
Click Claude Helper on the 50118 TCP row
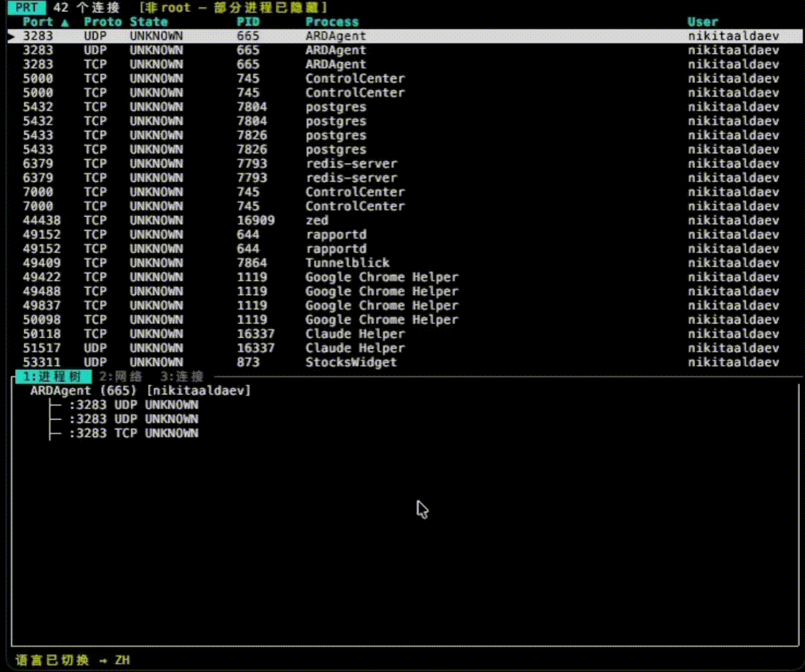pyautogui.click(x=355, y=334)
